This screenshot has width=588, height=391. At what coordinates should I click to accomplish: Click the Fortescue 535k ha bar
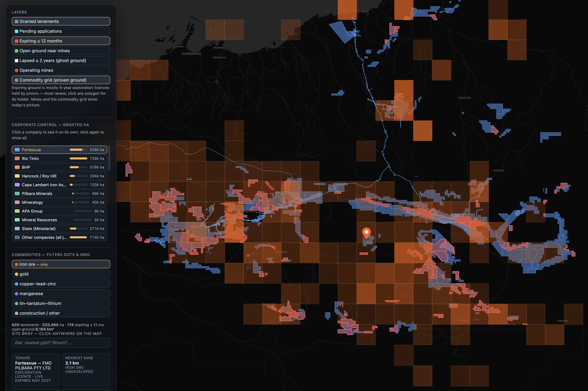(79, 150)
